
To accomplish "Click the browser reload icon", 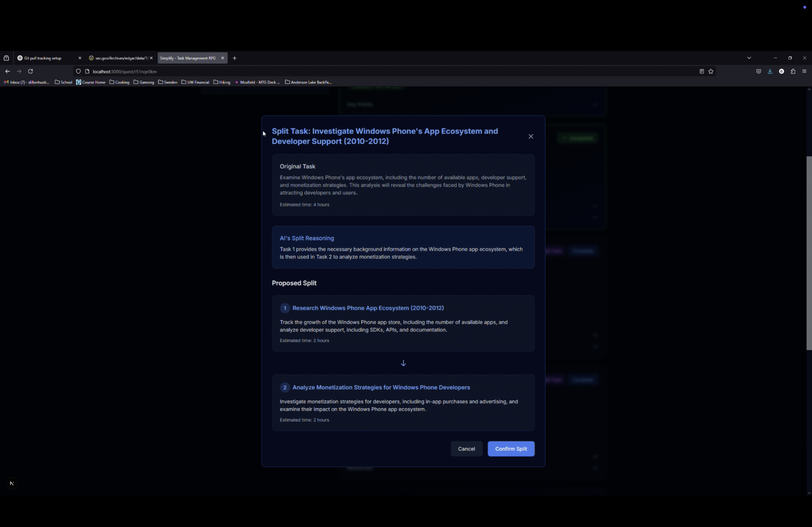I will [30, 71].
